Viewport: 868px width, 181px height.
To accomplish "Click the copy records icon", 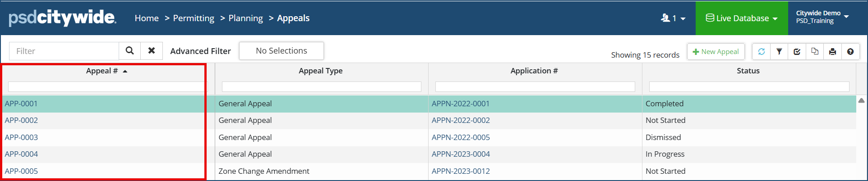I will pyautogui.click(x=815, y=52).
